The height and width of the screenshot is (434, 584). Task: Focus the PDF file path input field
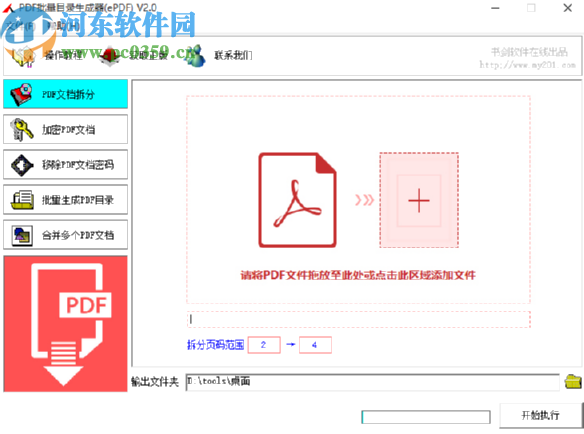coord(358,319)
